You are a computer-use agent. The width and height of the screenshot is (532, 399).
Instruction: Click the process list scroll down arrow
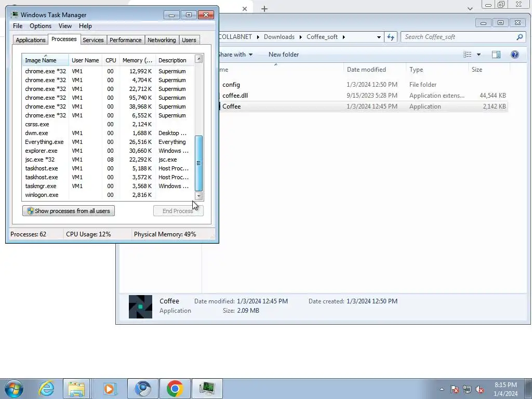coord(199,196)
